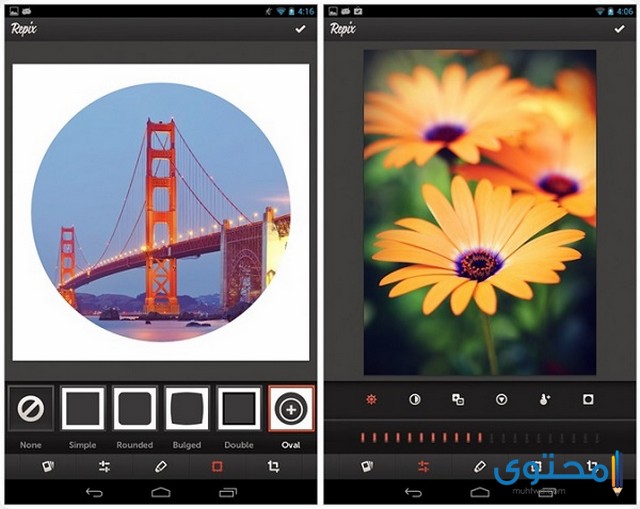Open adjustments sliders tab on left screen
The width and height of the screenshot is (640, 509).
(x=104, y=466)
